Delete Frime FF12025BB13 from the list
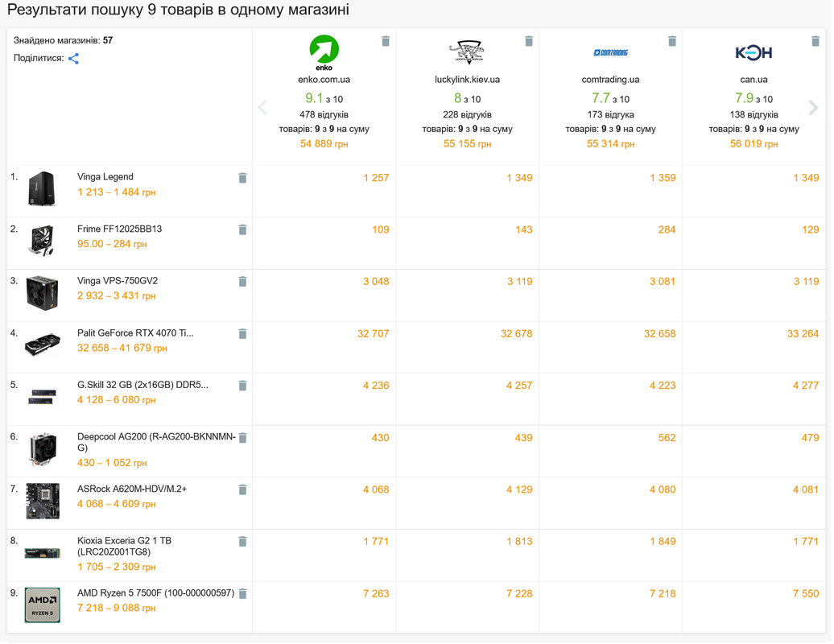The width and height of the screenshot is (834, 644). point(242,229)
